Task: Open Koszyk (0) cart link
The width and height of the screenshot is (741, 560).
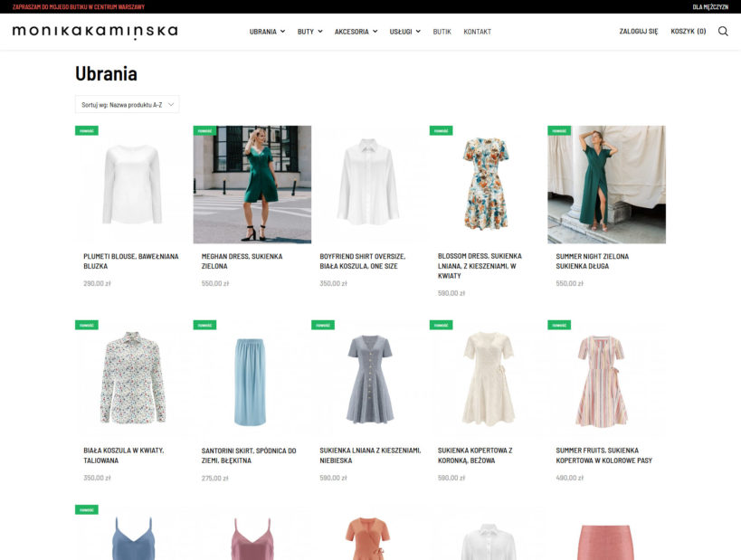Action: pos(688,31)
